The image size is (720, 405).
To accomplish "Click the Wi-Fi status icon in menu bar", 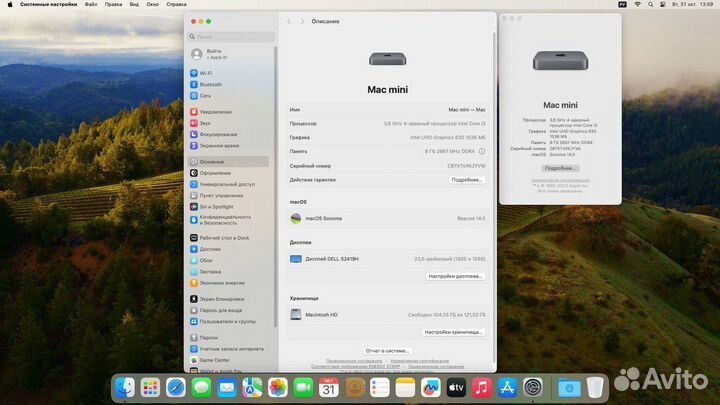I will point(637,4).
